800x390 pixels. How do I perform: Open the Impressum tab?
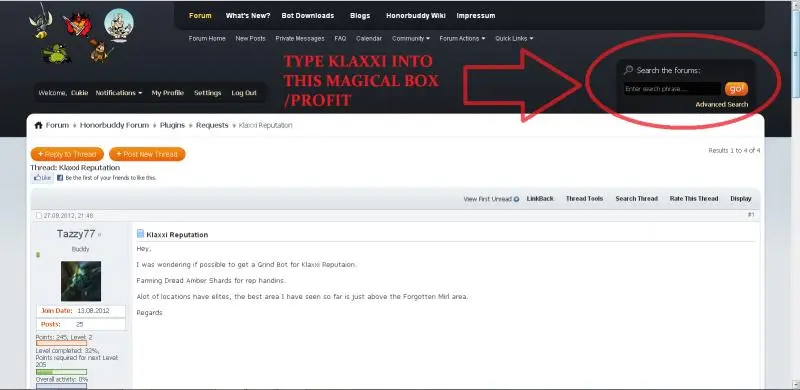click(476, 15)
